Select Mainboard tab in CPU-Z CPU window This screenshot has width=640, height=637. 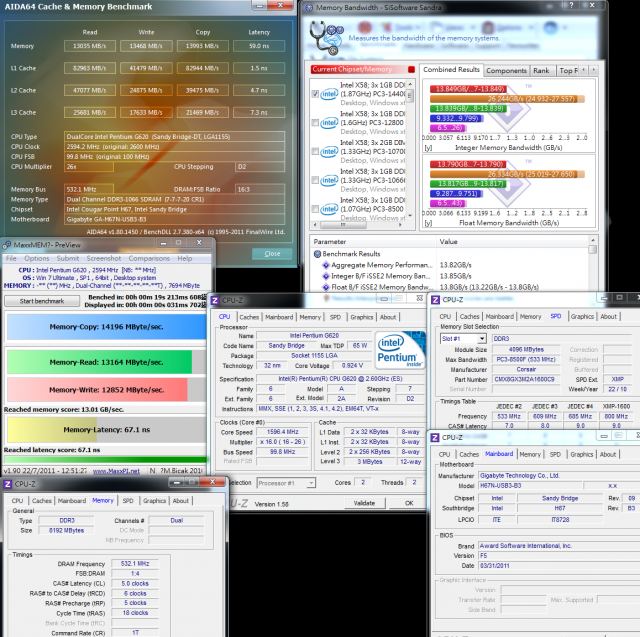279,317
